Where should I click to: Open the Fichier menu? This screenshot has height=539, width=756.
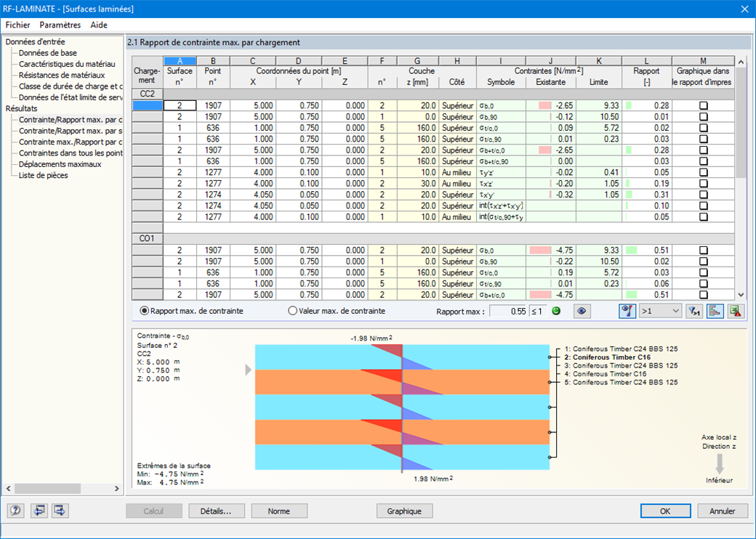click(x=17, y=24)
